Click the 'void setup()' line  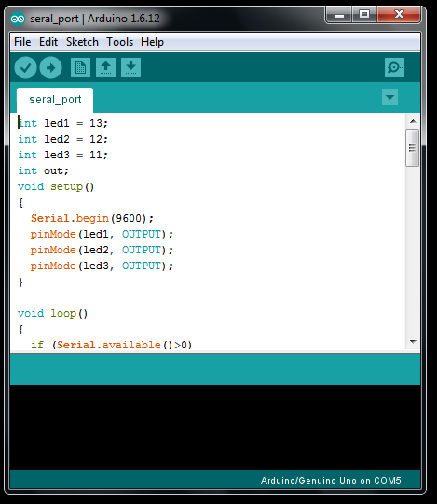[56, 186]
